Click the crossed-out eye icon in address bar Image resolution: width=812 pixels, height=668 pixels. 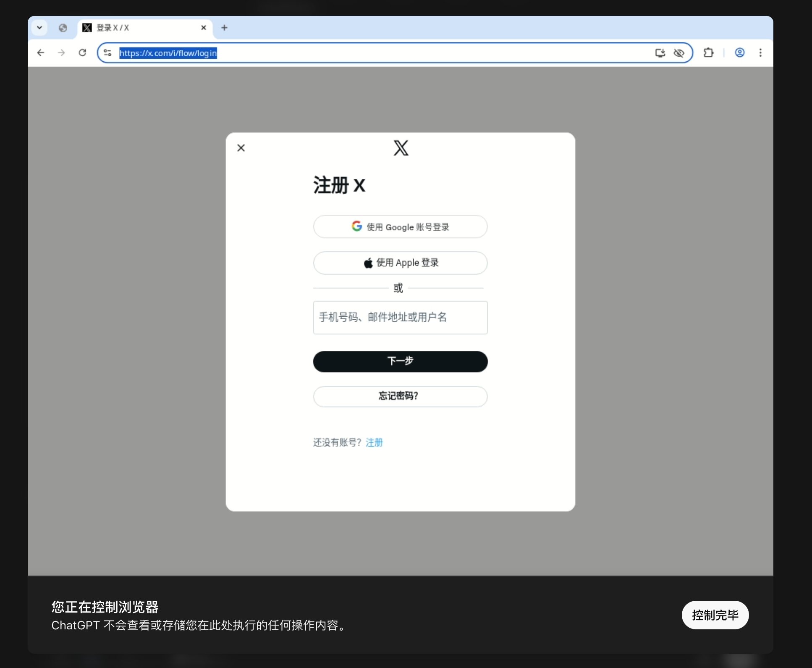point(678,53)
